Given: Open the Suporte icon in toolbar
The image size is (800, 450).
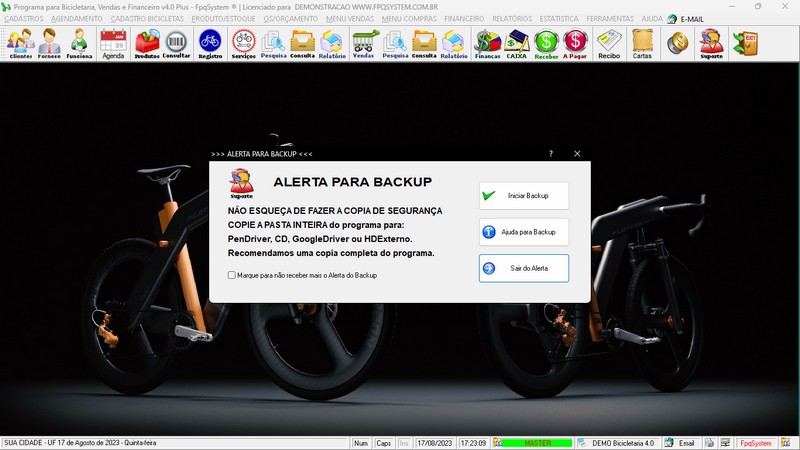Looking at the screenshot, I should click(x=711, y=44).
